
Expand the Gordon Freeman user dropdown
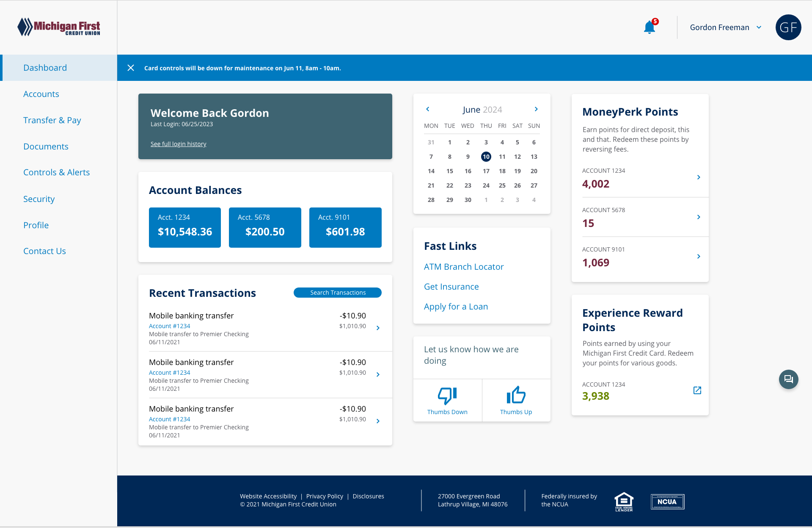tap(759, 28)
